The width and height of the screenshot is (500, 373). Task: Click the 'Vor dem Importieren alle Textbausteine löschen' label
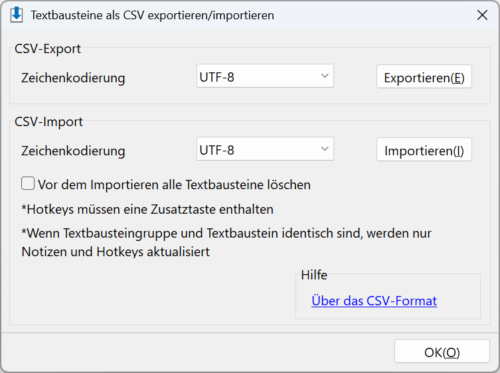(x=174, y=185)
